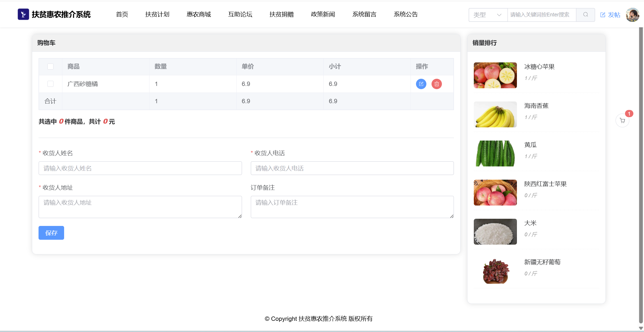
Task: Open the 惠农商城 menu item
Action: point(199,14)
